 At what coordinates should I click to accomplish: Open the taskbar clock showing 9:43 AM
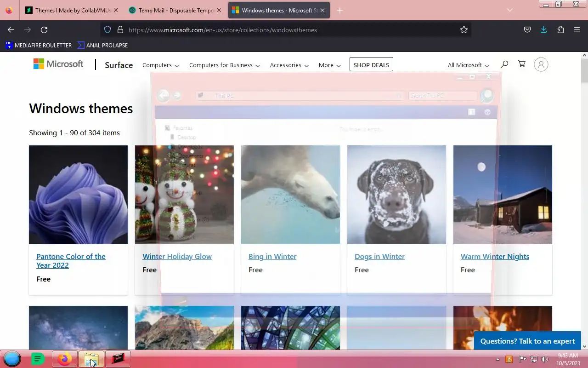(568, 359)
